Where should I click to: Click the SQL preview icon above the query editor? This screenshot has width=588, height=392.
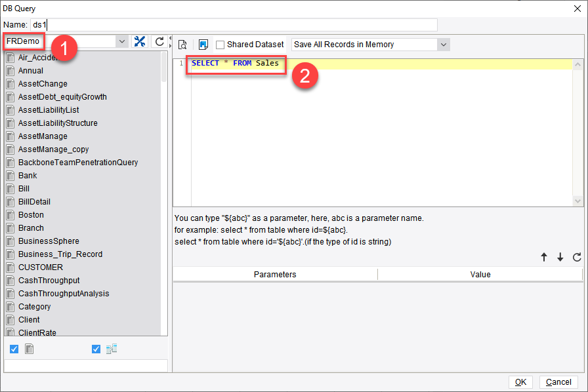tap(182, 43)
